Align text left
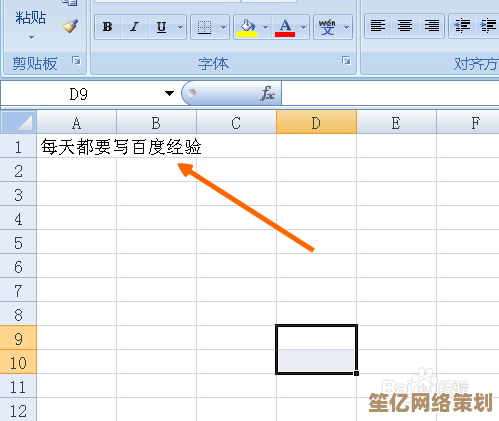The image size is (499, 421). 378,26
